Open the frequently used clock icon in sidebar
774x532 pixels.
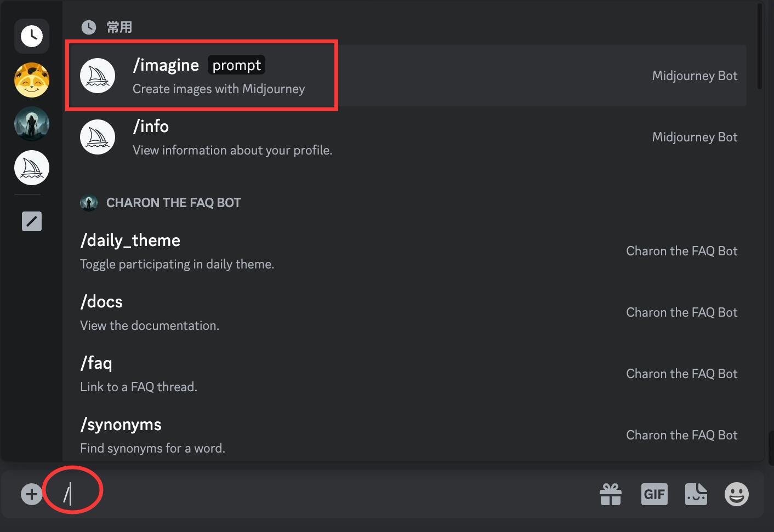point(32,36)
